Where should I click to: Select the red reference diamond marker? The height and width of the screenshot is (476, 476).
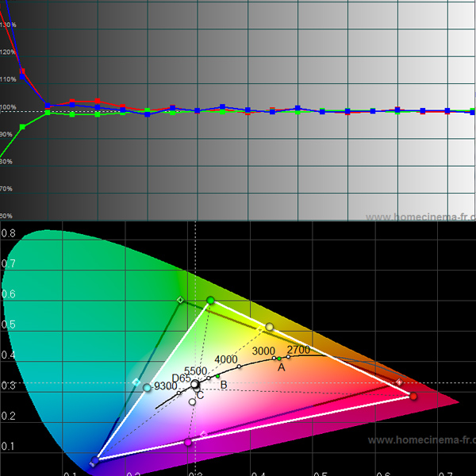(400, 382)
